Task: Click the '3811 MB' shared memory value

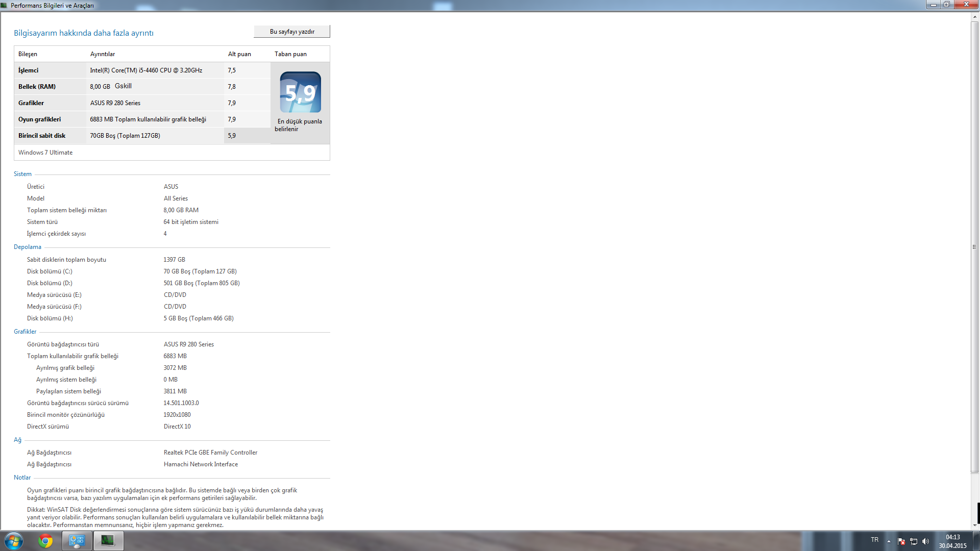Action: coord(175,391)
